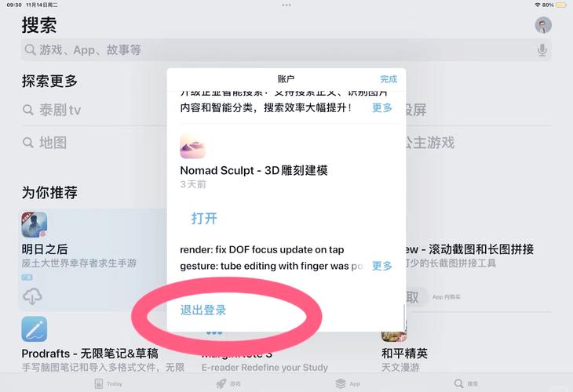Screen dimensions: 573x392
Task: Expand the 搜索效率大幅提升 description via 更多
Action: point(381,107)
